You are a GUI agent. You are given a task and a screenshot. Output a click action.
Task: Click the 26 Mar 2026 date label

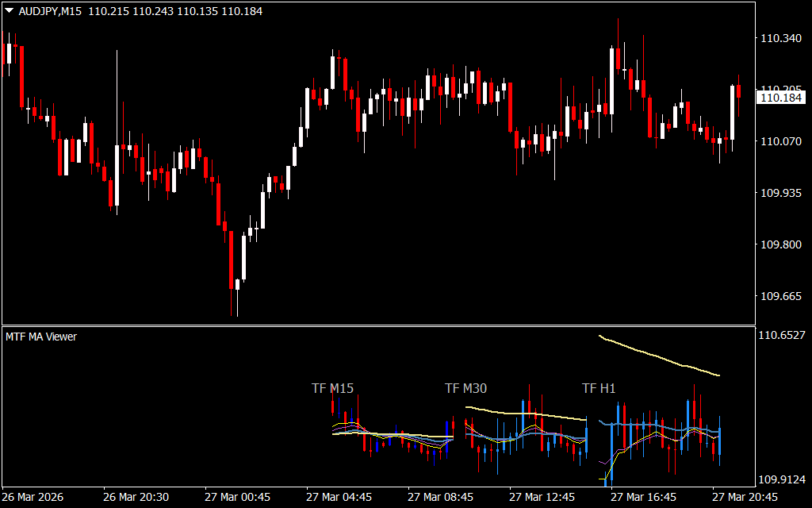click(x=34, y=497)
